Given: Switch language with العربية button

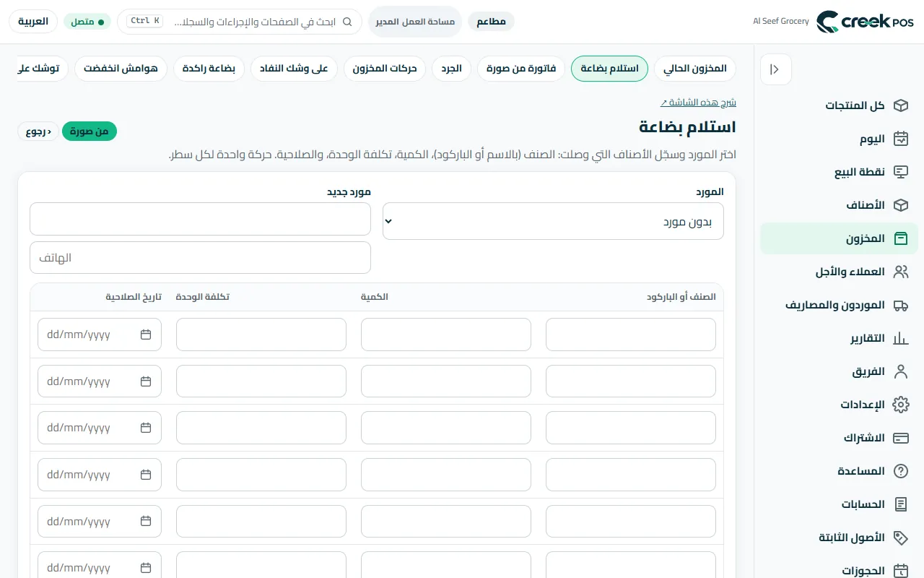Looking at the screenshot, I should pyautogui.click(x=33, y=22).
